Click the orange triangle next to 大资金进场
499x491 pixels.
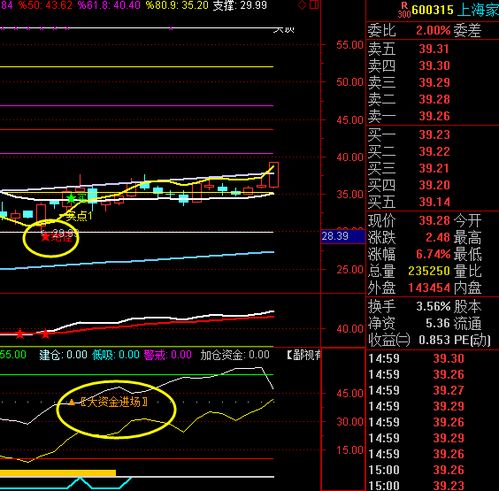[72, 402]
